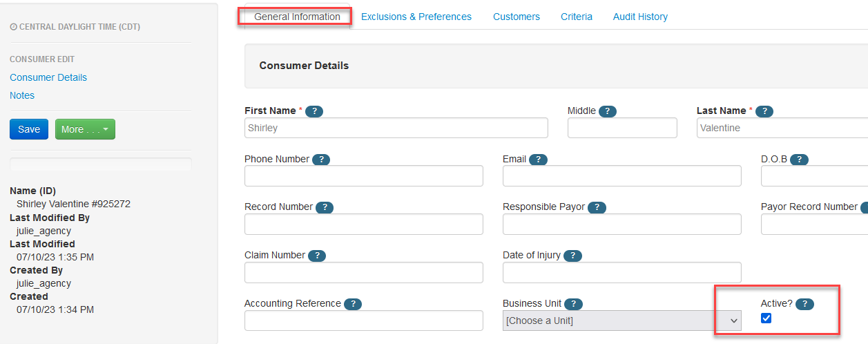This screenshot has width=868, height=344.
Task: Select the General Information tab
Action: [x=297, y=17]
